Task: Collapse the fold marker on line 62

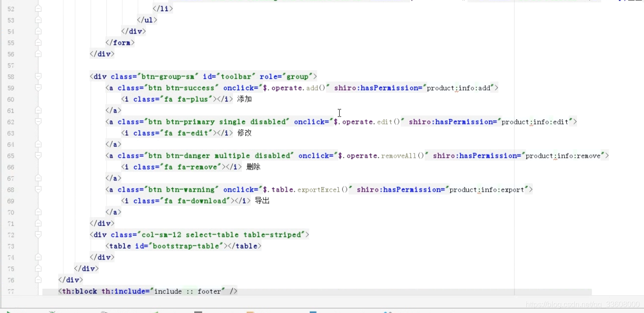Action: coord(38,122)
